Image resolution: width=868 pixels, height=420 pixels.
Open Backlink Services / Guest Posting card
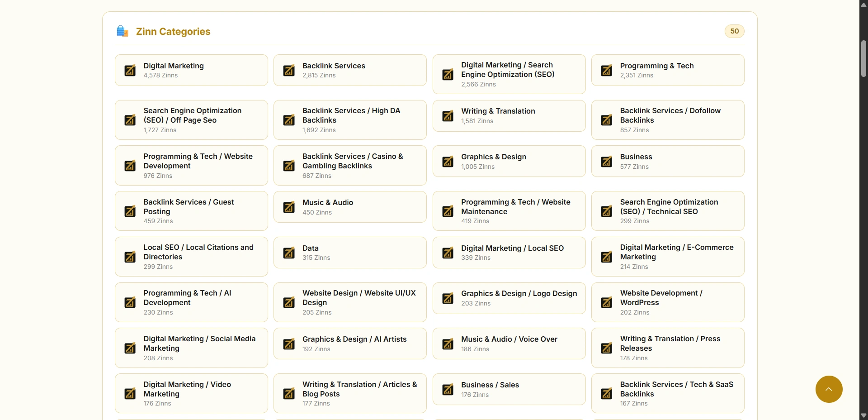(191, 211)
